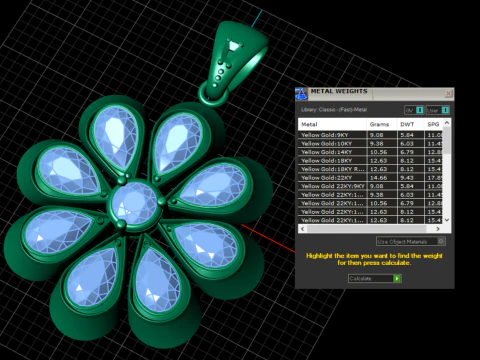
Task: Select the Yellow Gold:9KY row
Action: [371, 135]
